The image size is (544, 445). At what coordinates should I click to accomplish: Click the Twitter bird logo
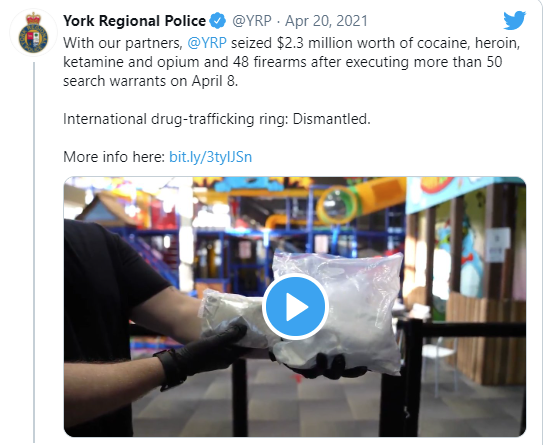tap(515, 20)
